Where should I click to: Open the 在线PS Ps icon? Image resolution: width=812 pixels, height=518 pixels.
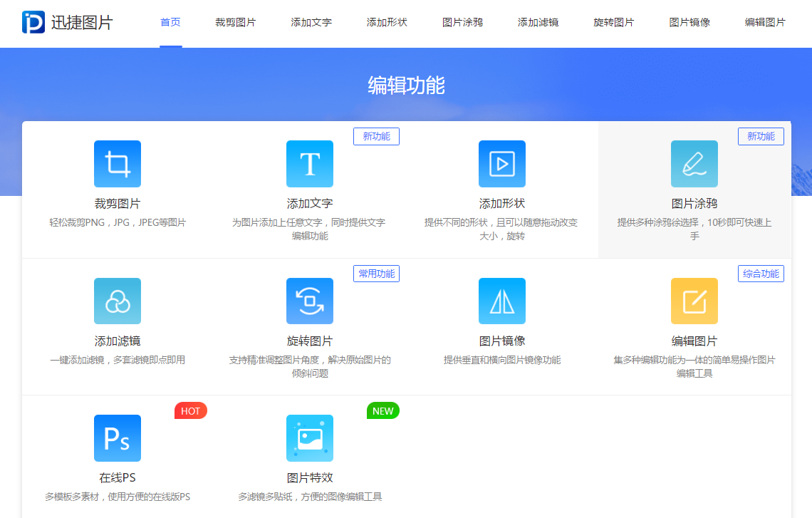click(118, 438)
